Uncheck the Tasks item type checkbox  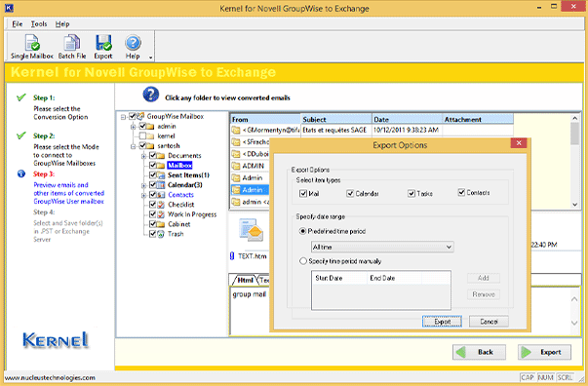coord(412,193)
